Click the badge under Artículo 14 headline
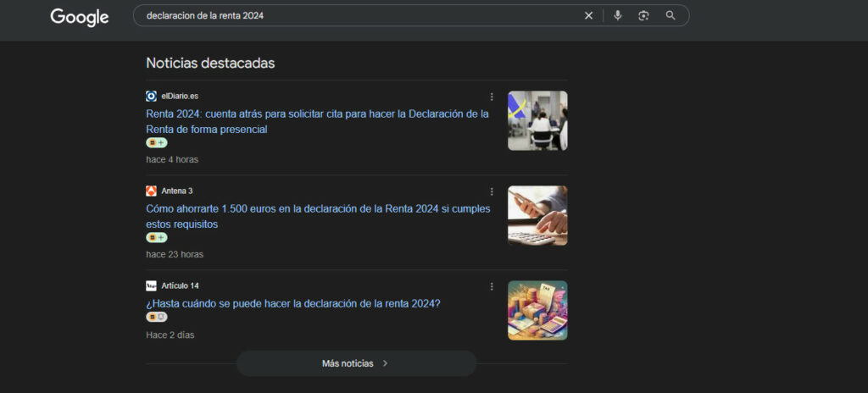This screenshot has width=868, height=393. coord(157,317)
